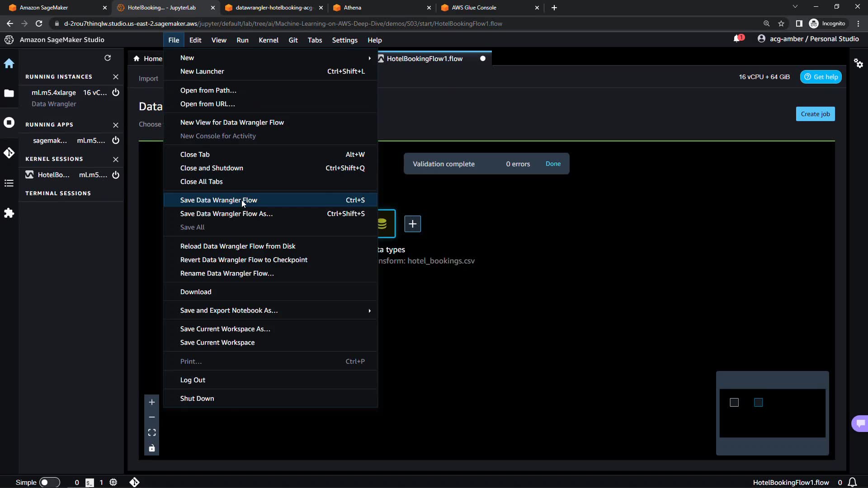Open the File Browser folder icon

coord(9,93)
